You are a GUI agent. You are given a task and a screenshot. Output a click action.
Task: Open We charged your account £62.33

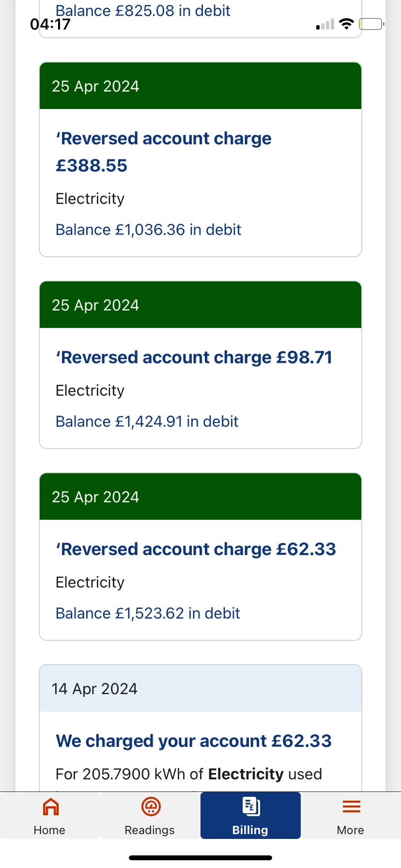click(x=194, y=741)
